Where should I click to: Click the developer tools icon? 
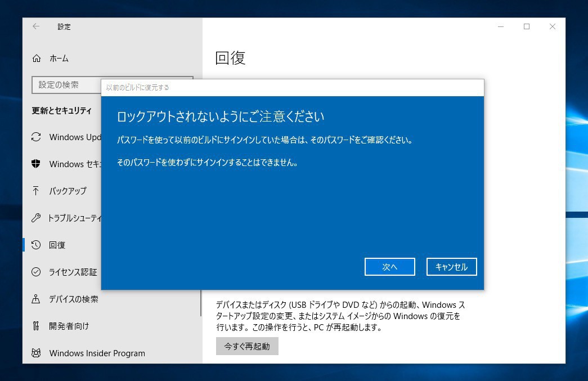pyautogui.click(x=36, y=326)
